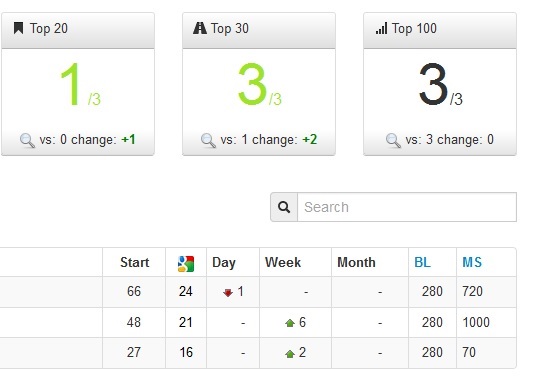Open magnifier in Top 20 card footer
Viewport: 547px width, 377px height.
coord(27,141)
